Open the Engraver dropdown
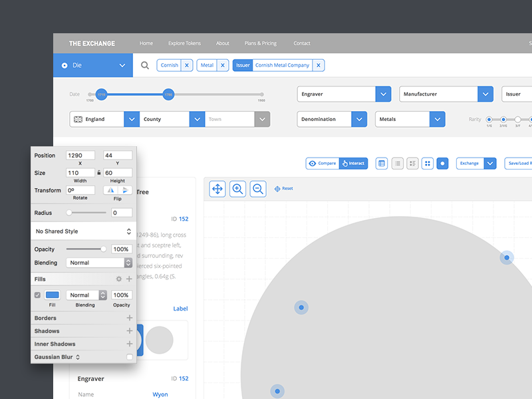532x399 pixels. pyautogui.click(x=344, y=94)
